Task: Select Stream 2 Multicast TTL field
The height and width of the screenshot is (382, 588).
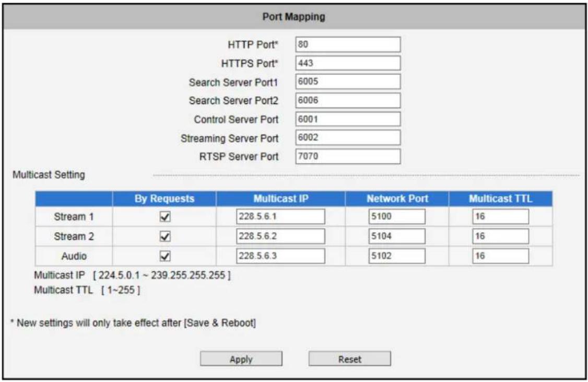Action: 501,236
